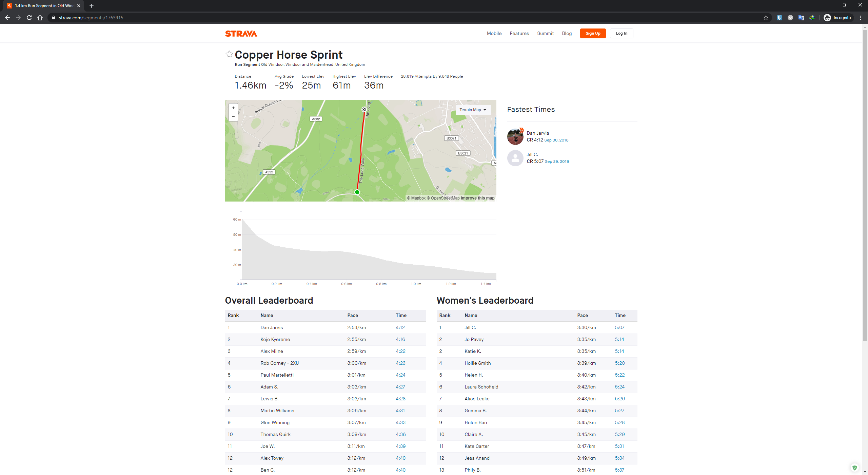Star the Copper Horse Sprint segment

[x=229, y=54]
